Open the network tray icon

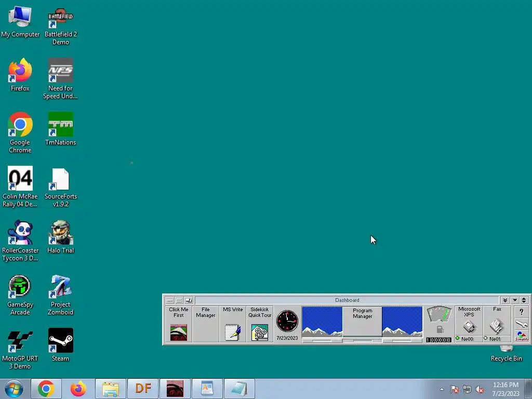tap(467, 389)
